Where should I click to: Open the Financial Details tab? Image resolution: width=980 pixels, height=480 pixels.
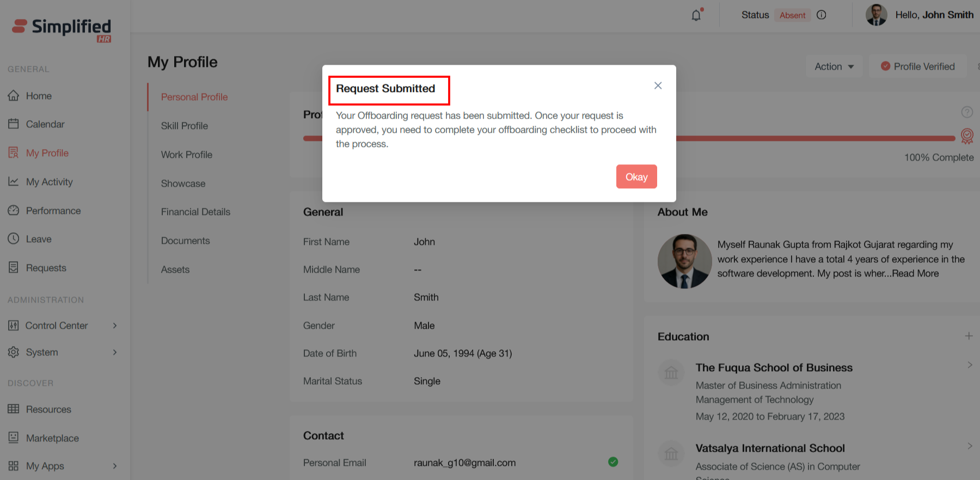pyautogui.click(x=195, y=212)
